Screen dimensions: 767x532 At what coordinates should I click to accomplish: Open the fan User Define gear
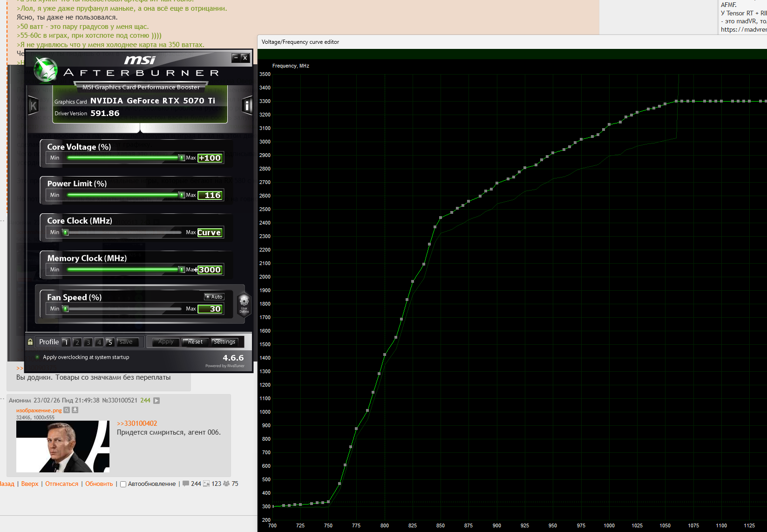click(x=244, y=302)
